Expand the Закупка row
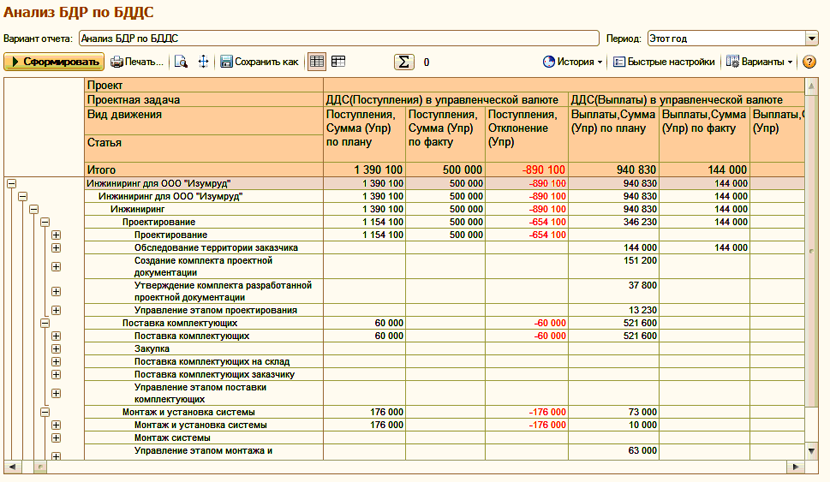Viewport: 830px width, 482px height. point(56,349)
